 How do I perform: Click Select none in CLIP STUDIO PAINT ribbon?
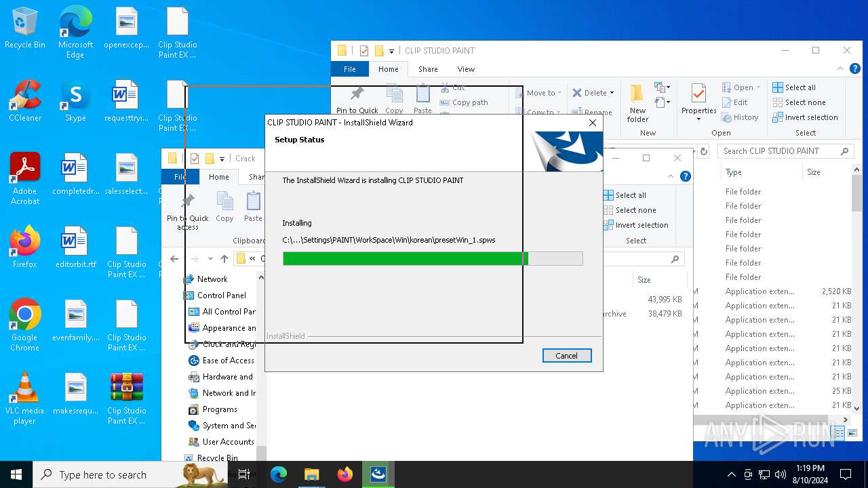click(x=800, y=102)
